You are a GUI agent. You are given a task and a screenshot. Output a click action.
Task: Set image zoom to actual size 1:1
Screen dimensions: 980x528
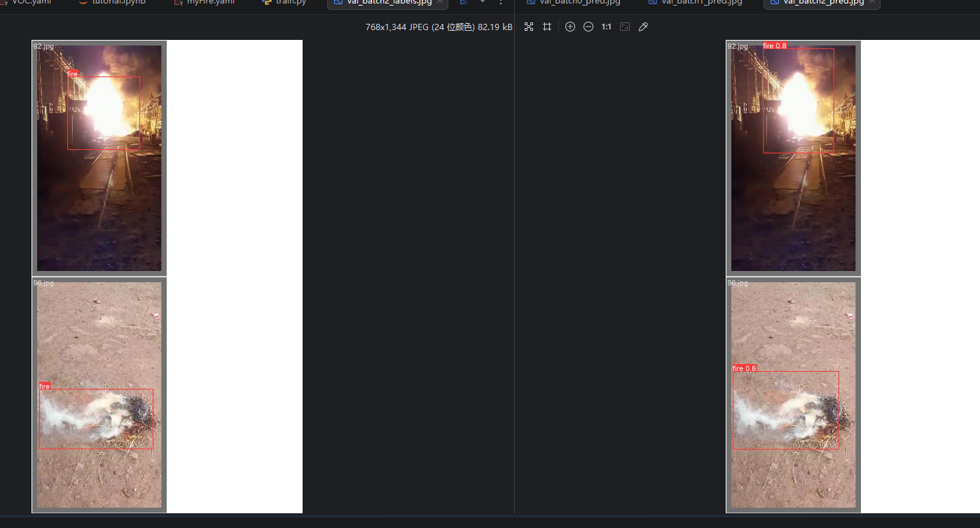click(x=607, y=27)
